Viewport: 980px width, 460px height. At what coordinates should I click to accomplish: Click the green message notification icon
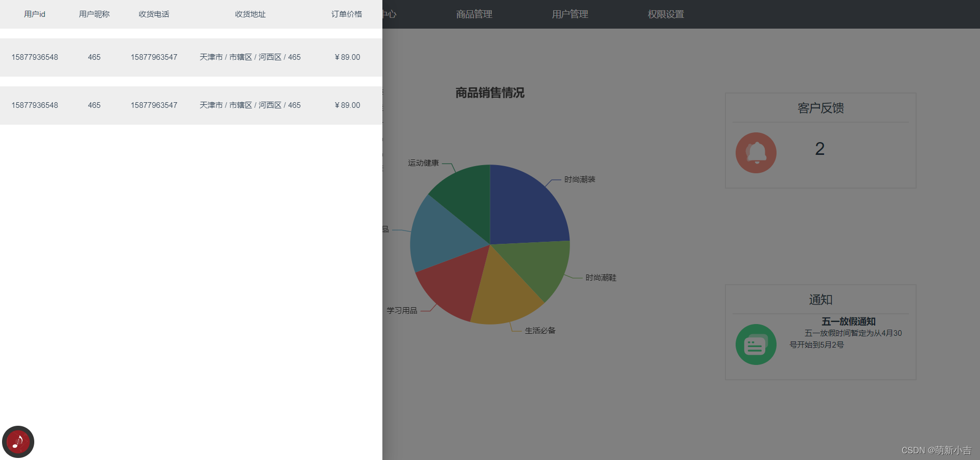click(756, 344)
